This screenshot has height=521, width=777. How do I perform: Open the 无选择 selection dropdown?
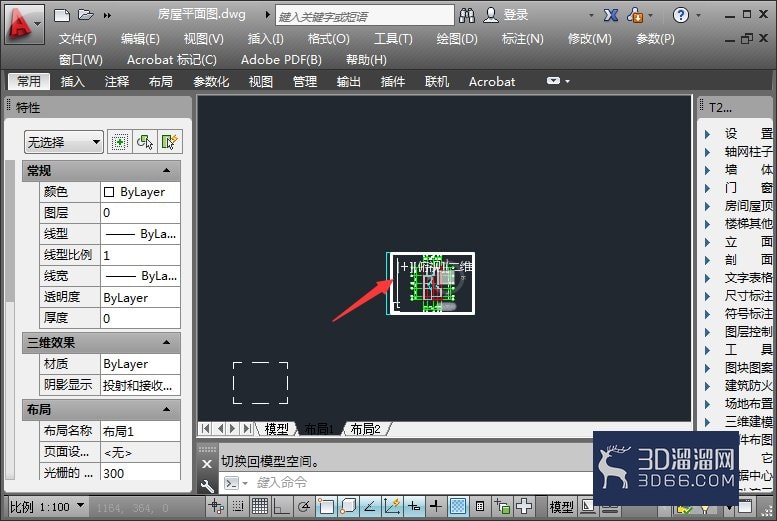pyautogui.click(x=63, y=142)
